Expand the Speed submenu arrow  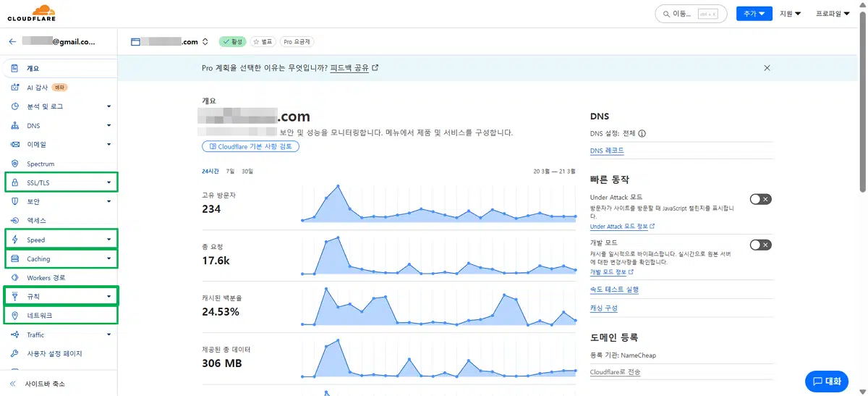[x=109, y=240]
